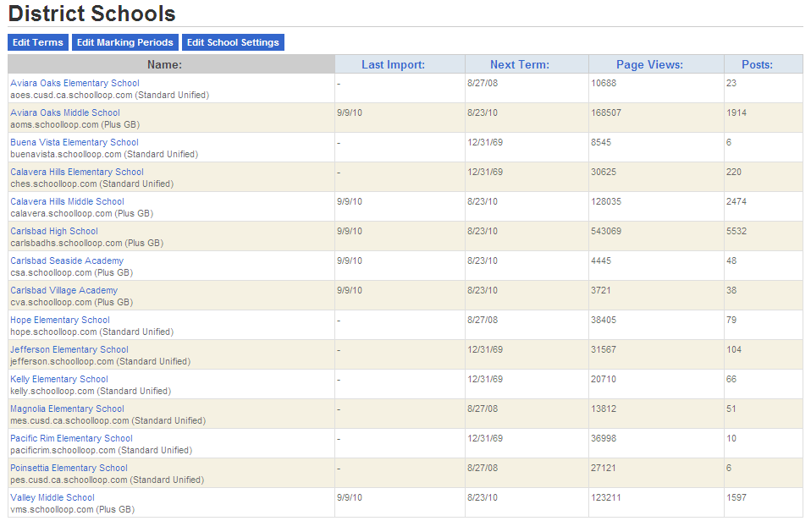Click vms.schoolloop.com domain text
The width and height of the screenshot is (811, 532).
point(52,510)
